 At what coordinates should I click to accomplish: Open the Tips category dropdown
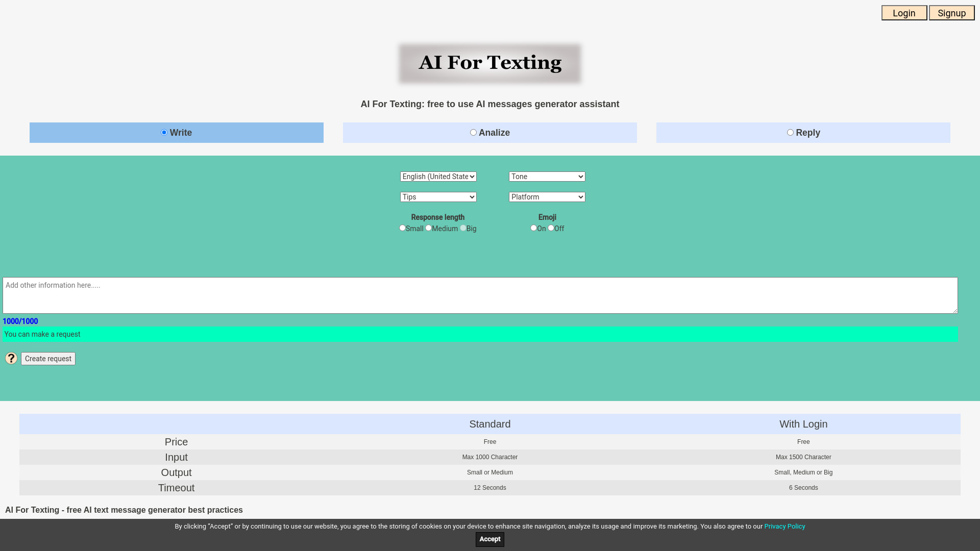(437, 196)
